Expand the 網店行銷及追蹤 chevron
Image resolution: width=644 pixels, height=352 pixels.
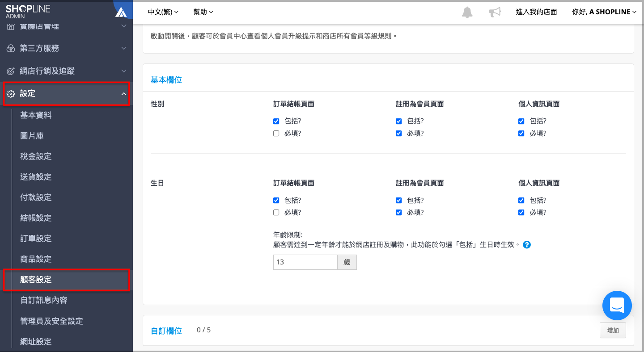click(x=124, y=71)
